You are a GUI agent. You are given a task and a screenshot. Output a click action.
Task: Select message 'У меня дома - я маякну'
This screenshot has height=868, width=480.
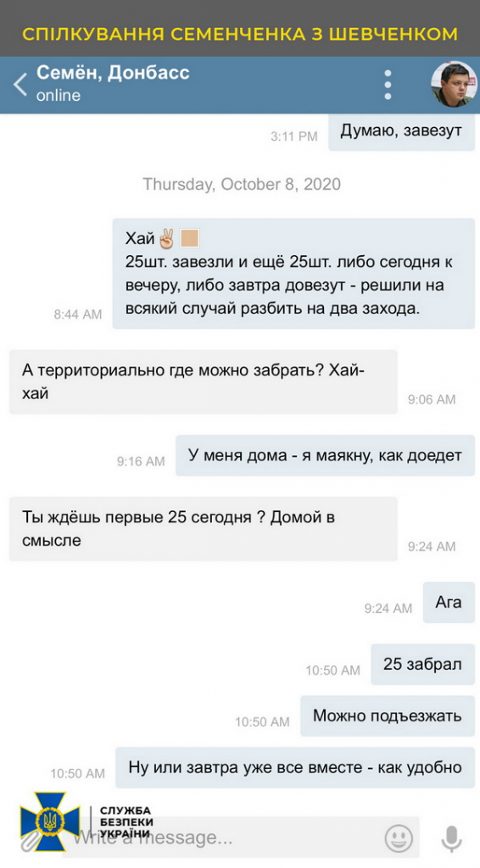pyautogui.click(x=325, y=455)
